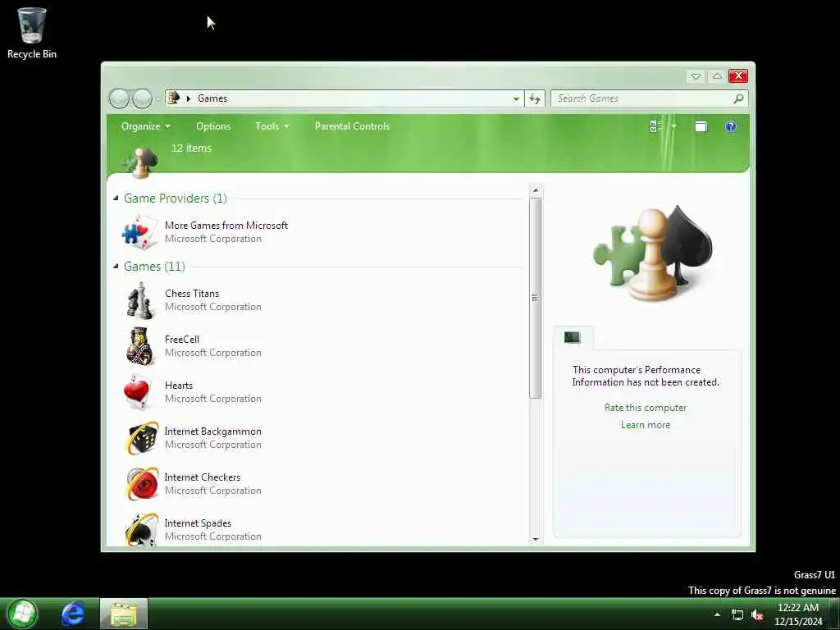Click the vertical scrollbar thumb
The width and height of the screenshot is (840, 630).
coord(535,298)
